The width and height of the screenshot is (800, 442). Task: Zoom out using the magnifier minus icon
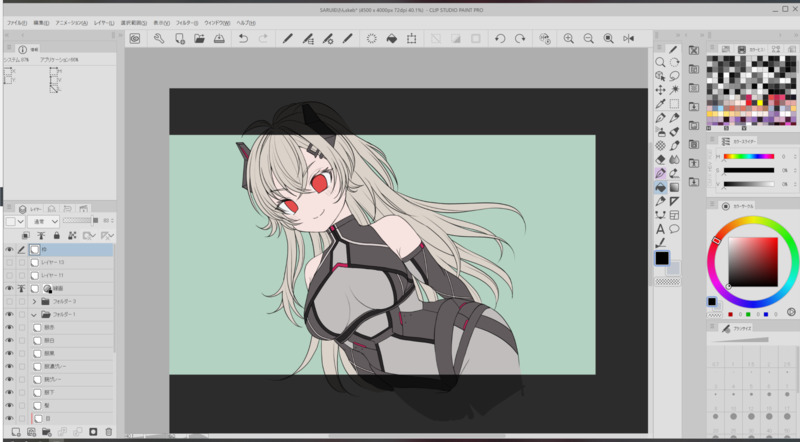click(588, 39)
